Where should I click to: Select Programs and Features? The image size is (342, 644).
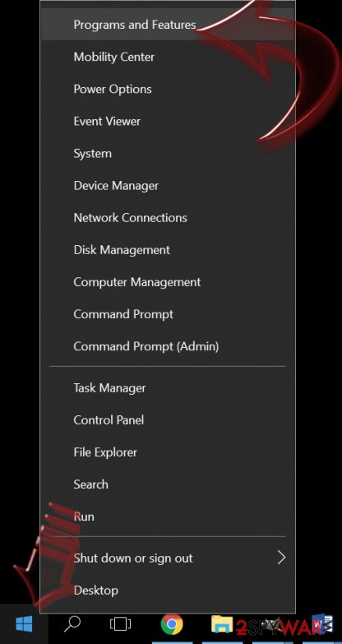tap(168, 25)
